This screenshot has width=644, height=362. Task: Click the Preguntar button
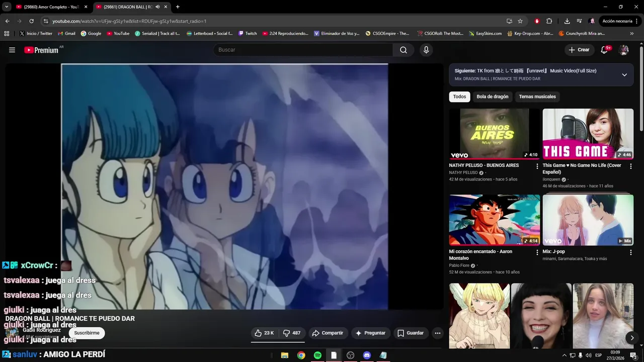[370, 333]
